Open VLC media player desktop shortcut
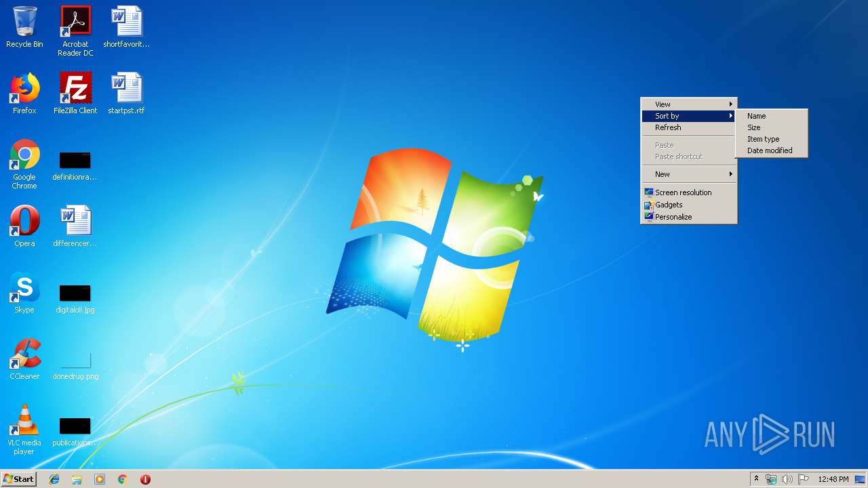This screenshot has height=488, width=868. 24,430
